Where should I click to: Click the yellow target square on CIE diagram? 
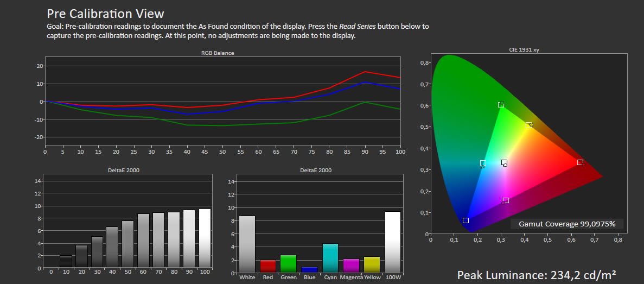click(528, 125)
